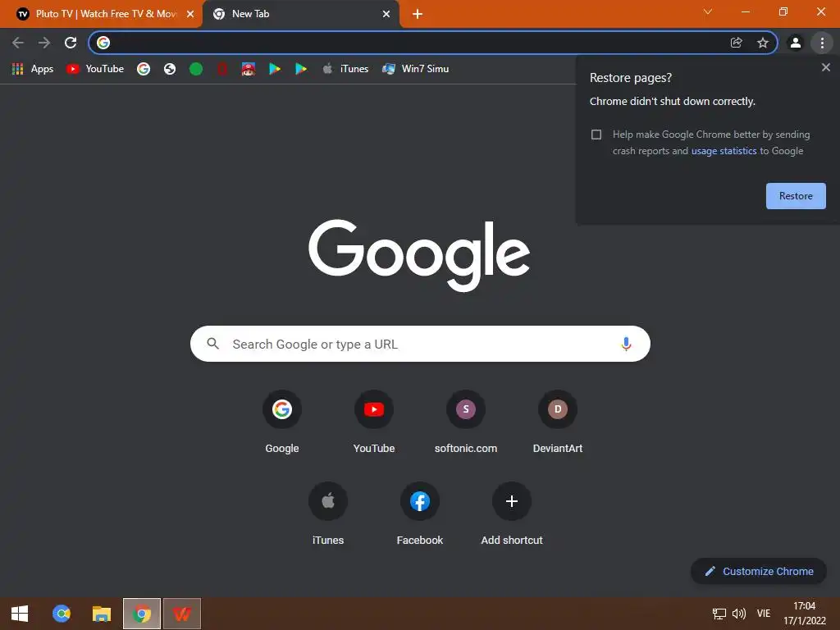Open the Apps bookmark grid
The image size is (840, 630).
[x=33, y=69]
